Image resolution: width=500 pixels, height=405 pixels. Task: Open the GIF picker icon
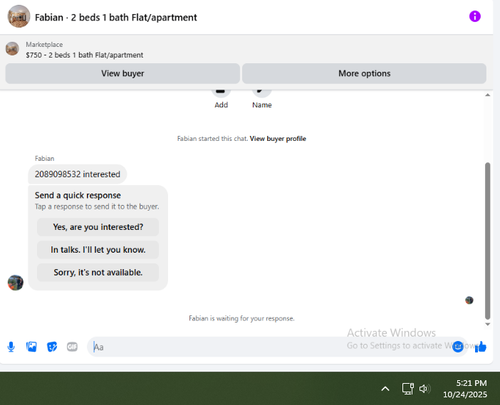[72, 347]
